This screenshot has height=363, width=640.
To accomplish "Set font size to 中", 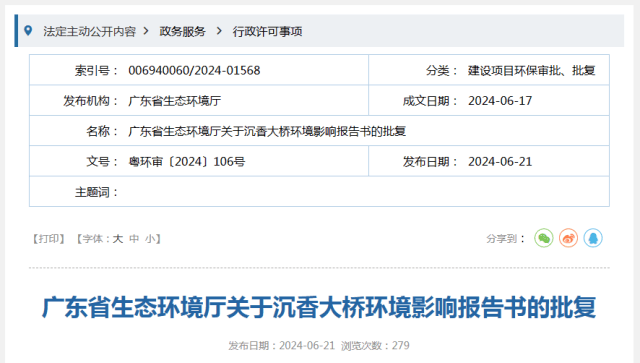I will 134,238.
